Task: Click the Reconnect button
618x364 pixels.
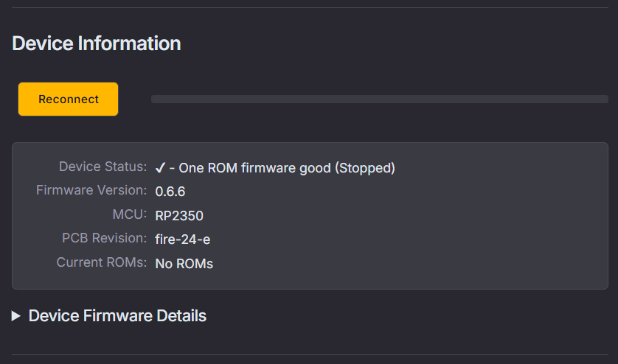Action: tap(68, 99)
